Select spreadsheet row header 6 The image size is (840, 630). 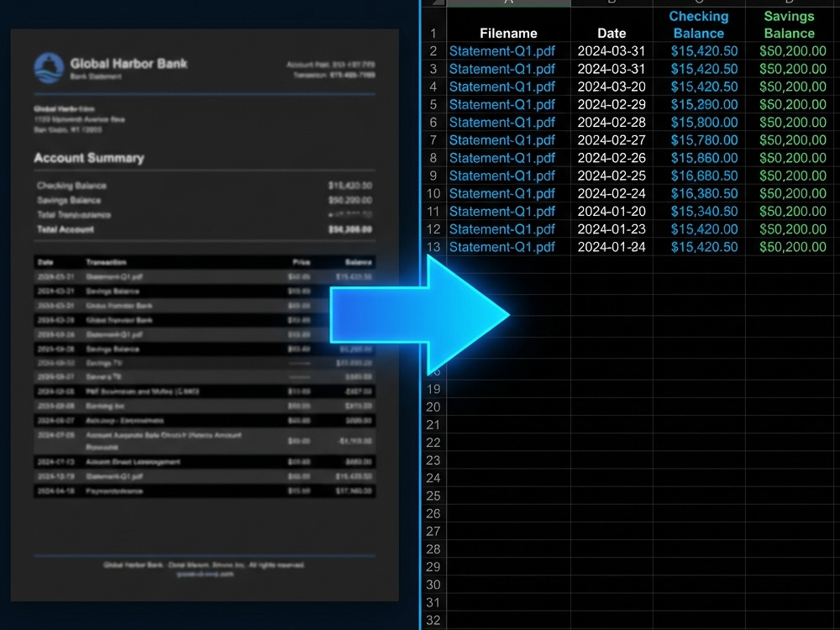(x=433, y=122)
